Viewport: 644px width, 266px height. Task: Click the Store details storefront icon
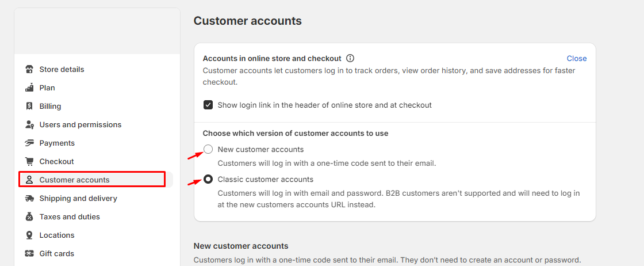coord(29,70)
